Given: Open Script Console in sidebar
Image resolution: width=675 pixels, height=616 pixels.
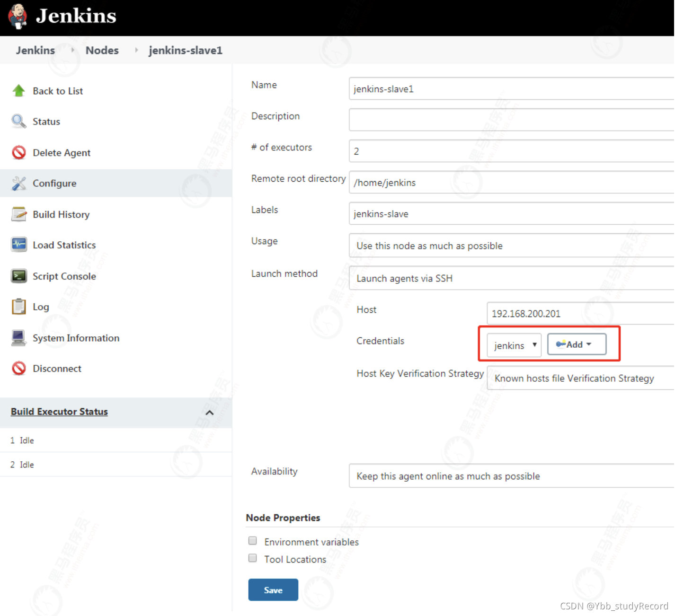Looking at the screenshot, I should (64, 276).
